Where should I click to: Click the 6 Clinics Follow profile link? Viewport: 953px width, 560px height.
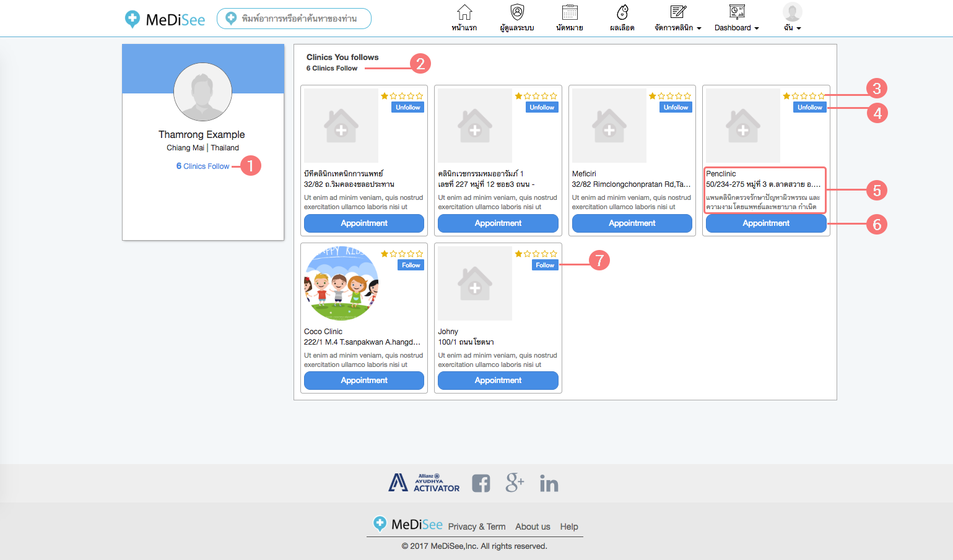(203, 166)
